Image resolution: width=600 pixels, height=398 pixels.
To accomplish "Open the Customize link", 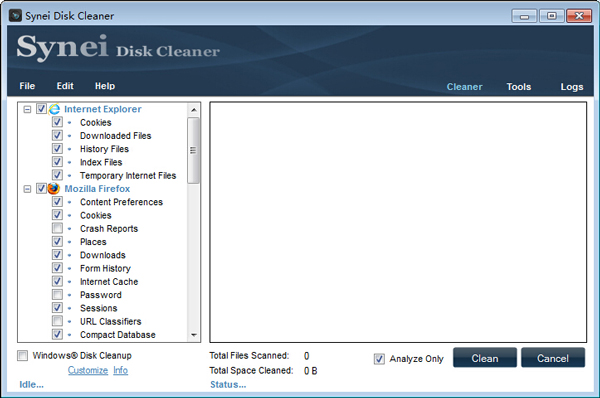I will (88, 370).
